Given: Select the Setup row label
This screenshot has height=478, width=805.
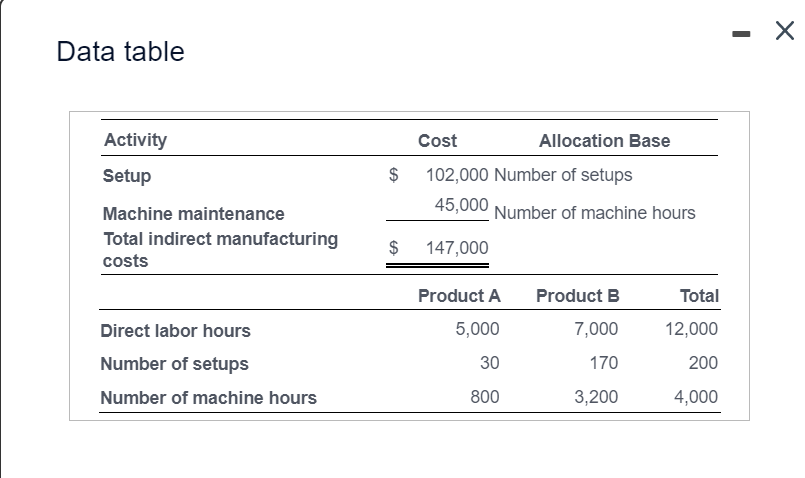Looking at the screenshot, I should pyautogui.click(x=127, y=176).
